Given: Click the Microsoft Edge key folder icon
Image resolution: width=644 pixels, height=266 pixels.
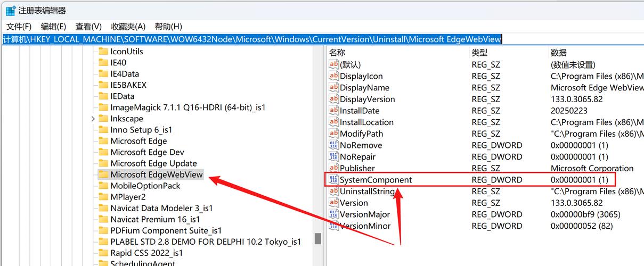Looking at the screenshot, I should click(x=103, y=141).
